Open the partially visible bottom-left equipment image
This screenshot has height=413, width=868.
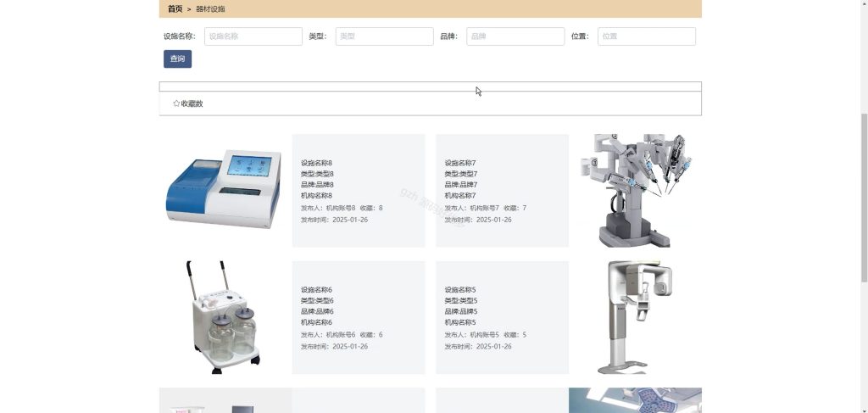(225, 400)
